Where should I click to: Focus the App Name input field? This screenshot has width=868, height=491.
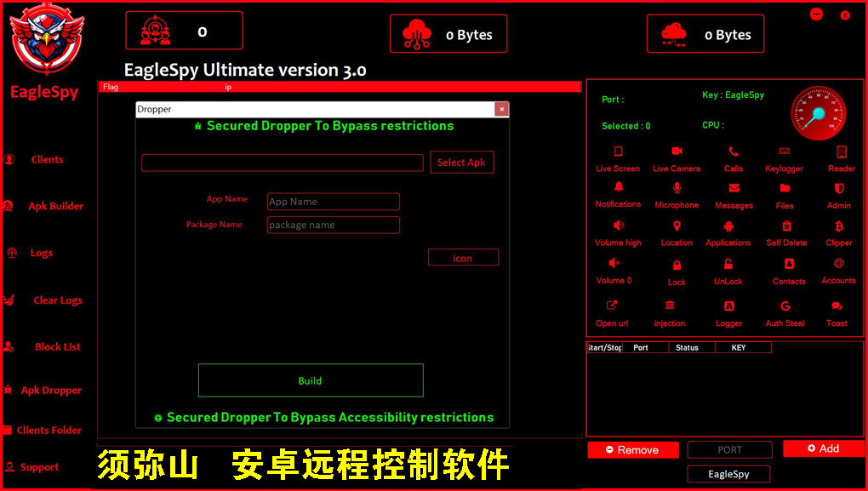click(x=334, y=202)
